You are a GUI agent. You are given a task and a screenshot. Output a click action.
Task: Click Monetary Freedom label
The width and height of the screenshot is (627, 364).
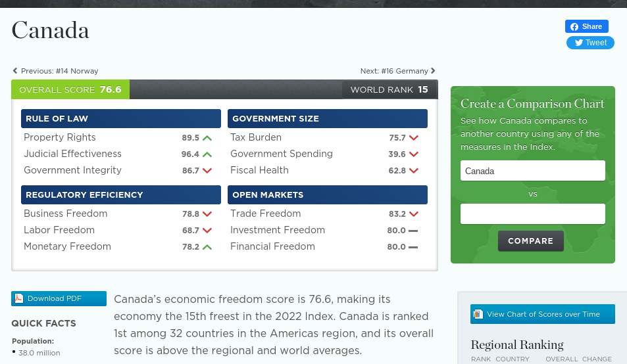pyautogui.click(x=67, y=246)
